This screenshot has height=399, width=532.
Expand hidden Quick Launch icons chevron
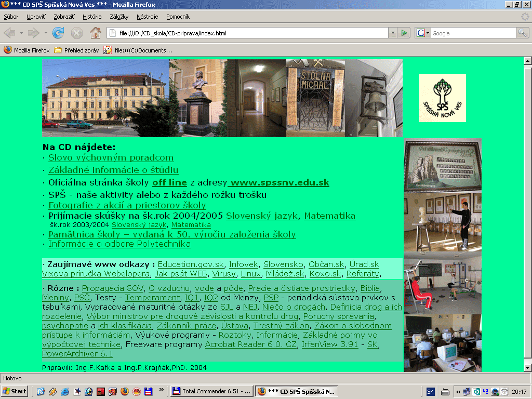pos(161,389)
